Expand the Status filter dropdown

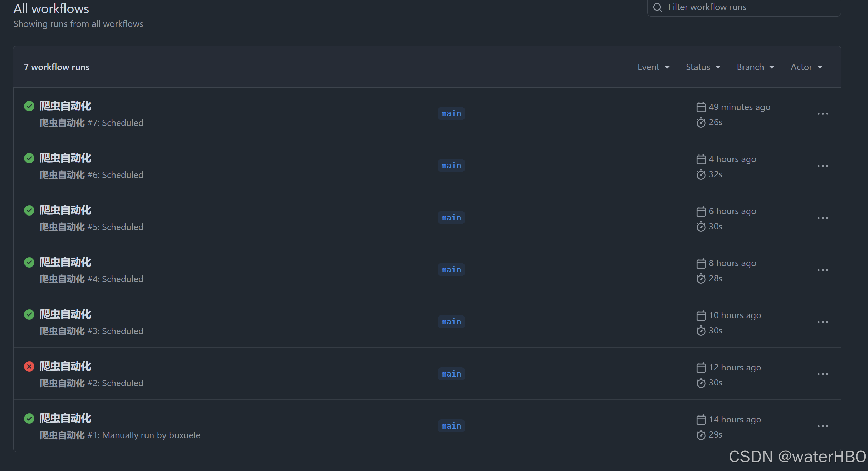[703, 67]
